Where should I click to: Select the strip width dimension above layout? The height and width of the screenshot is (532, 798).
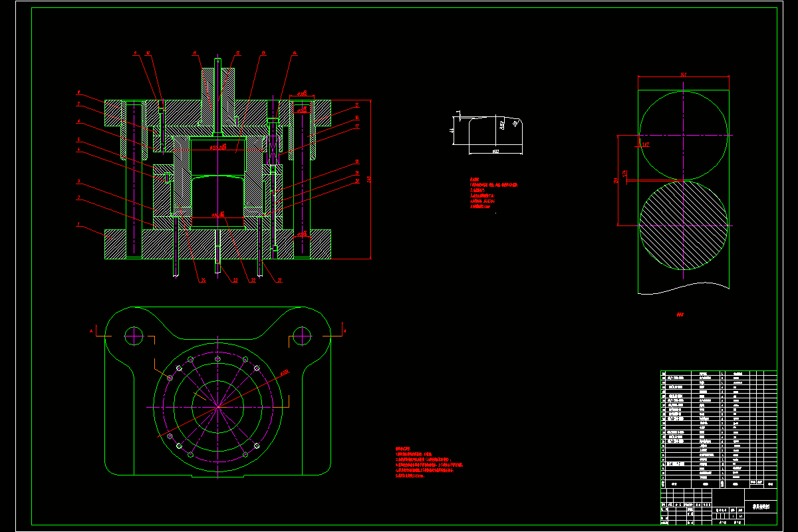[x=684, y=75]
